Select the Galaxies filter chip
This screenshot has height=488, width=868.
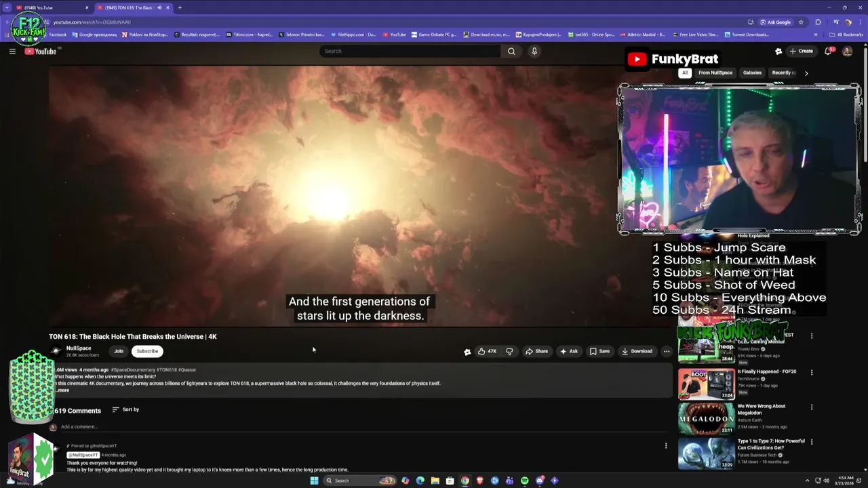pos(752,73)
